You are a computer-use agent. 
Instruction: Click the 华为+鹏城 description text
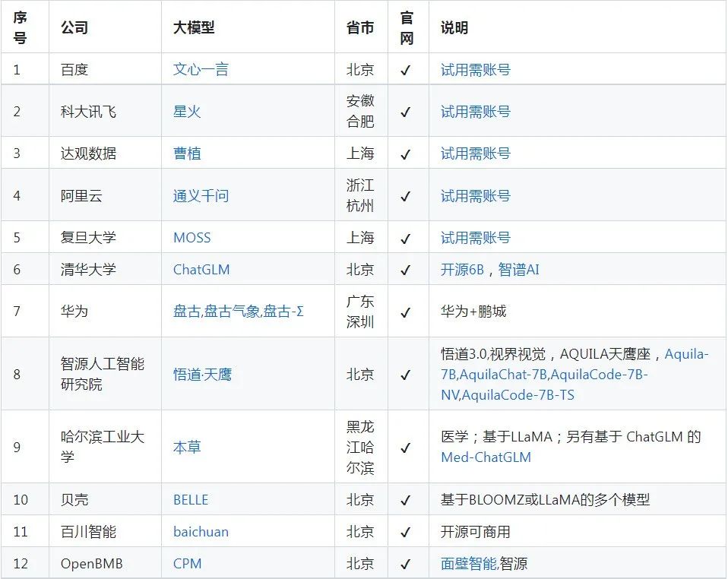[473, 311]
